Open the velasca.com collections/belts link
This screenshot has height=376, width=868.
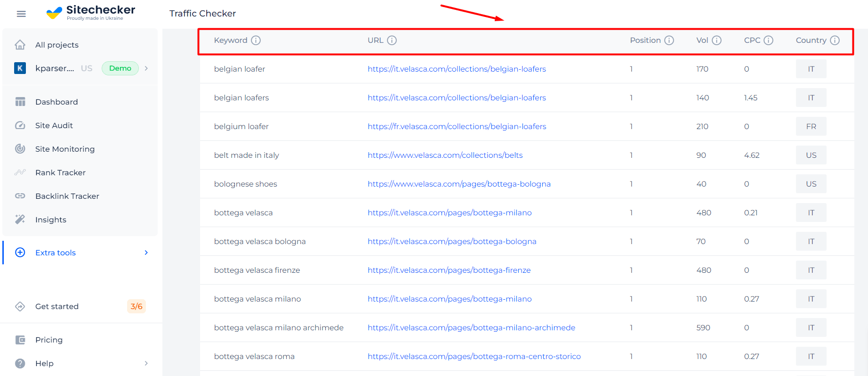tap(445, 155)
